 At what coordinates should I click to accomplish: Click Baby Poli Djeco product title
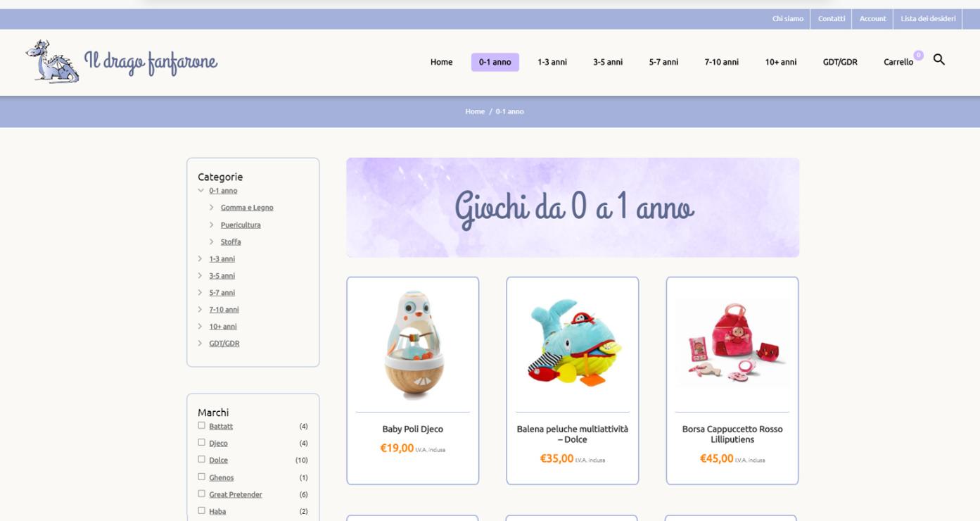(x=412, y=429)
